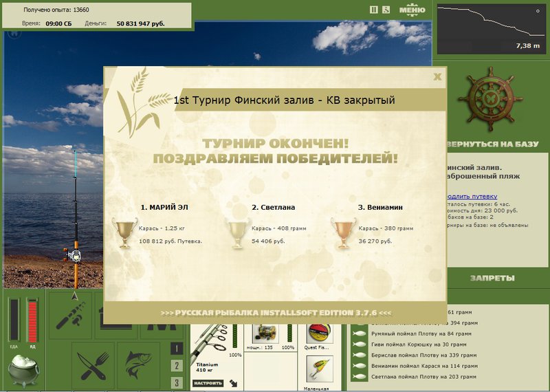This screenshot has width=550, height=392.
Task: Click the depth profile chart showing 7,38 m
Action: coord(491,29)
